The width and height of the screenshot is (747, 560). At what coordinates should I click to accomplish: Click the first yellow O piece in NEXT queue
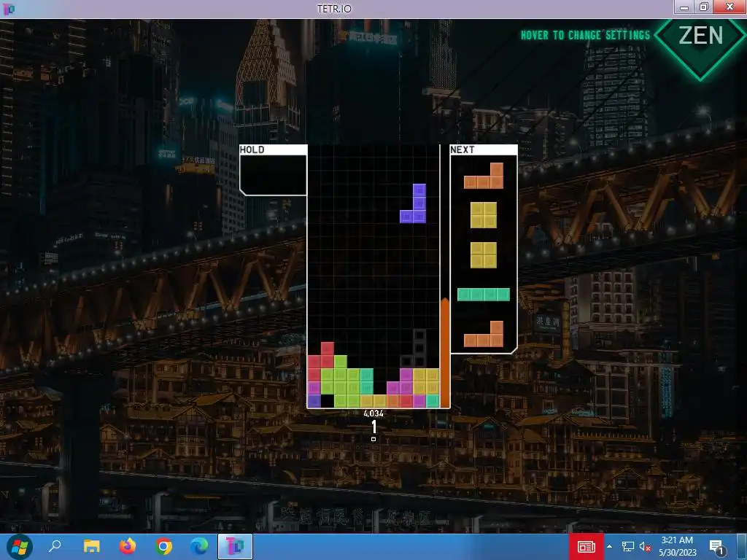[484, 215]
